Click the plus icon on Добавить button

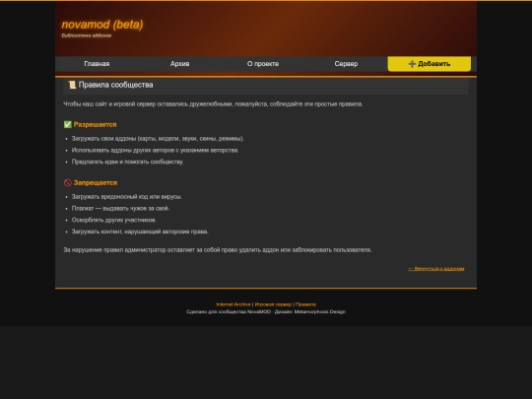[412, 64]
